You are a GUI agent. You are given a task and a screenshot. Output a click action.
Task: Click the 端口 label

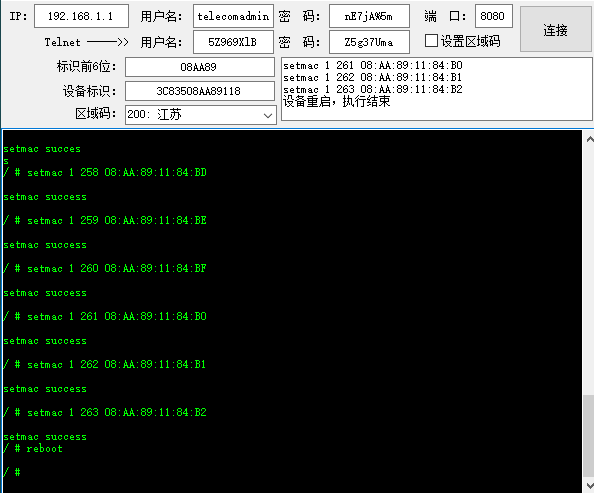445,16
